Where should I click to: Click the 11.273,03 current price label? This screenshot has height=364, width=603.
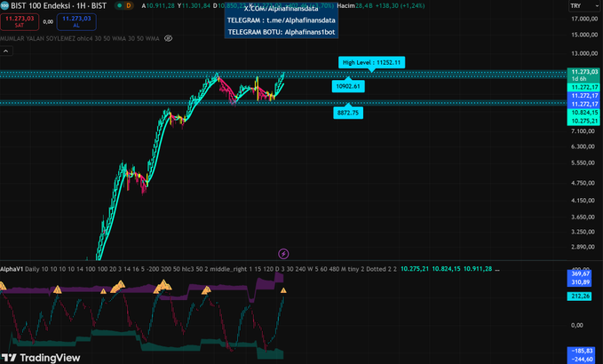pyautogui.click(x=584, y=72)
